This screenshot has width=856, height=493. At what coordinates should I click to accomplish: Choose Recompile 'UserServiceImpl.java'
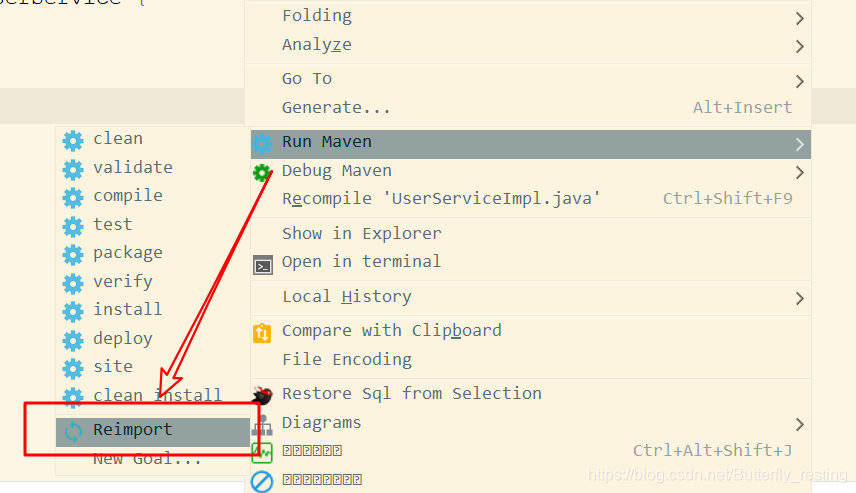(x=531, y=199)
